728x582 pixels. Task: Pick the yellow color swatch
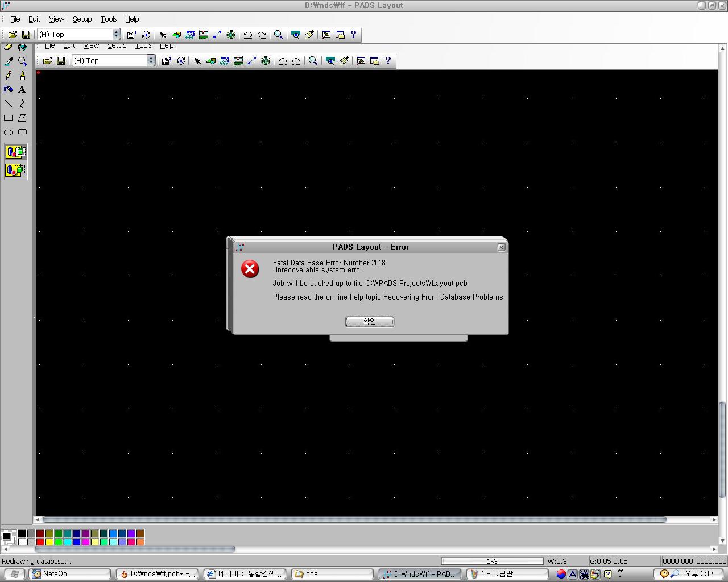point(49,542)
